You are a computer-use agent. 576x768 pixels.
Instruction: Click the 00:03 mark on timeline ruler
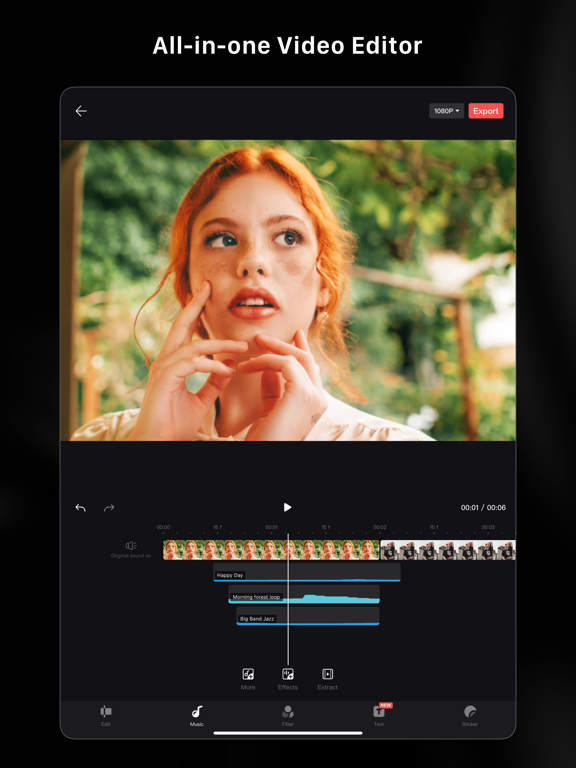coord(488,528)
